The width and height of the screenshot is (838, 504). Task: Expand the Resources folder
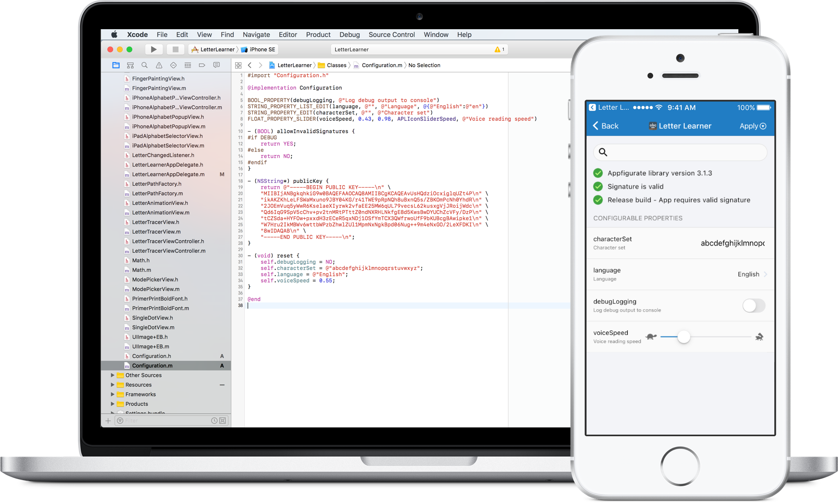point(113,385)
